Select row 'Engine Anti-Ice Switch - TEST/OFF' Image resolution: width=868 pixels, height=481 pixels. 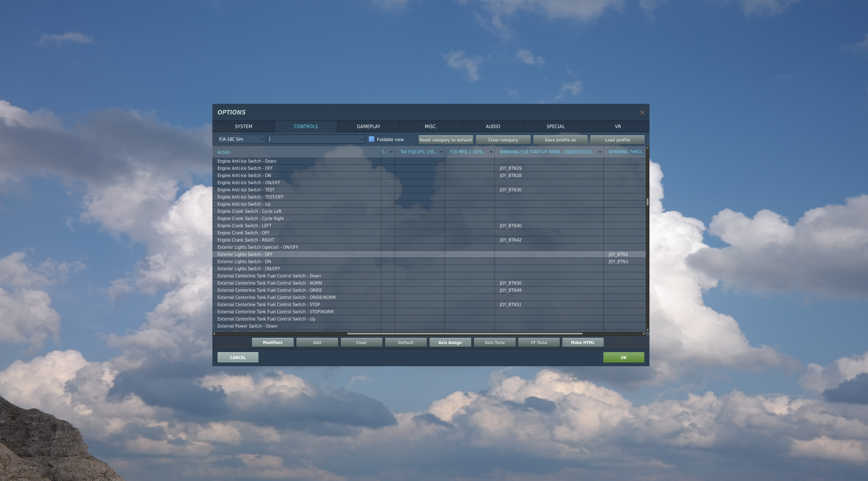[x=429, y=197]
